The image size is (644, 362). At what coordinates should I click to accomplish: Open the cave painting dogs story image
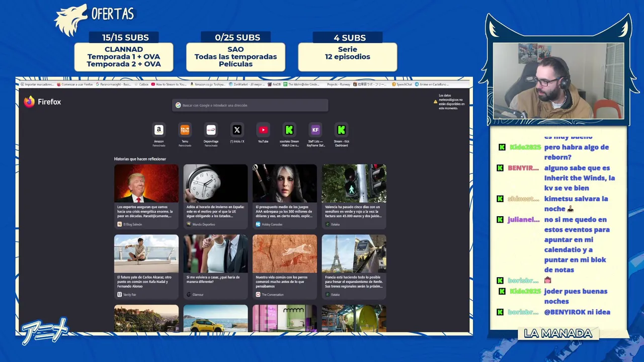pos(285,253)
